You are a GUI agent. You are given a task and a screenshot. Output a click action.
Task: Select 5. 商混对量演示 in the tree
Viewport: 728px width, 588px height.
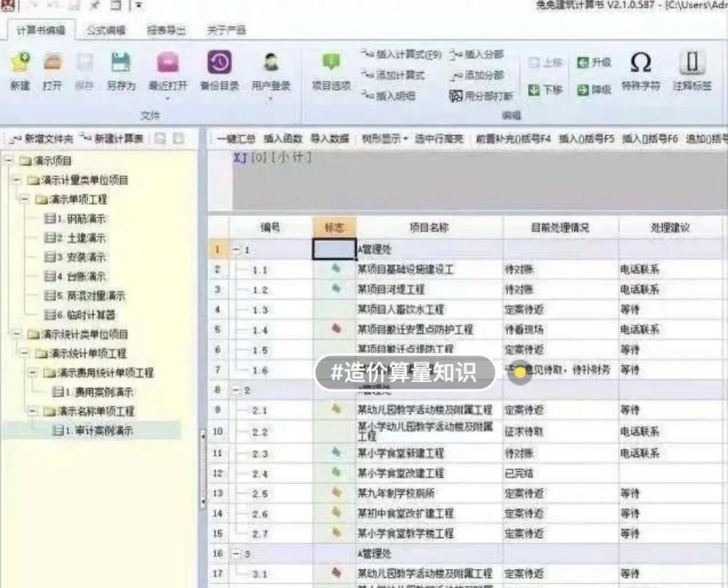tap(85, 295)
